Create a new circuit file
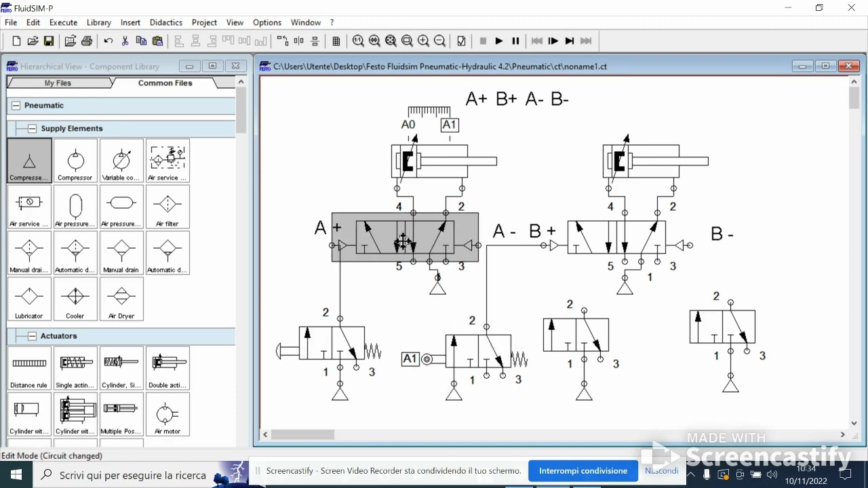 [x=16, y=41]
